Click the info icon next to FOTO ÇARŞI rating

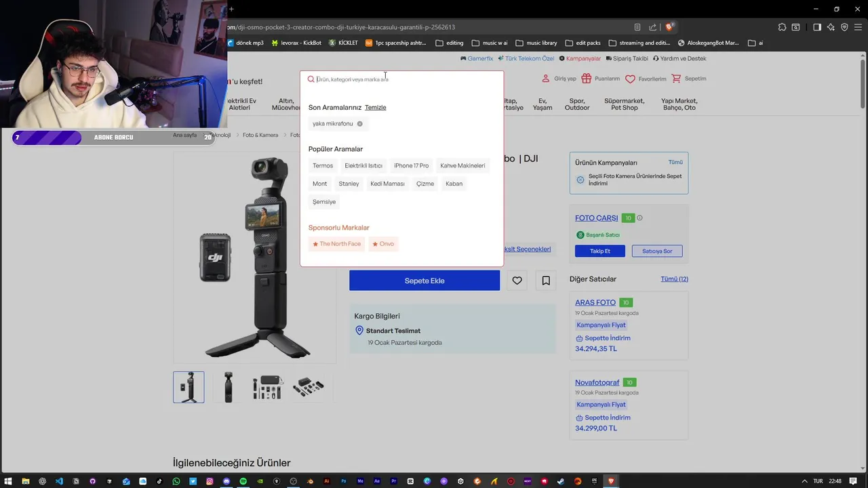[x=639, y=218]
